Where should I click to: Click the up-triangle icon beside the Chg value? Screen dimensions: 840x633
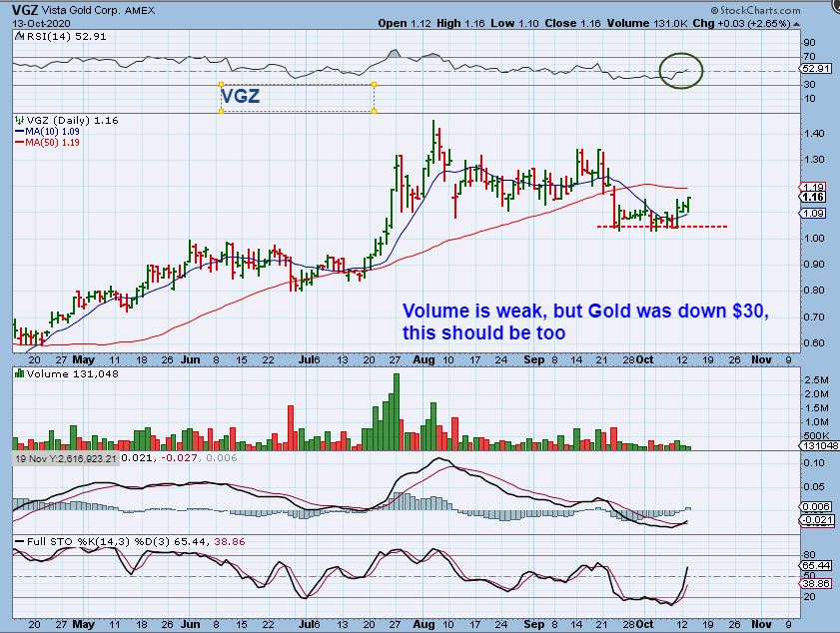pyautogui.click(x=797, y=24)
